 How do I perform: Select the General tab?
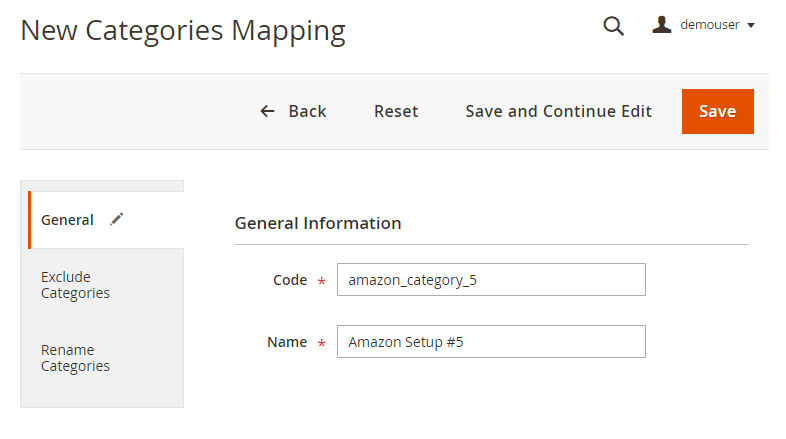click(x=67, y=220)
